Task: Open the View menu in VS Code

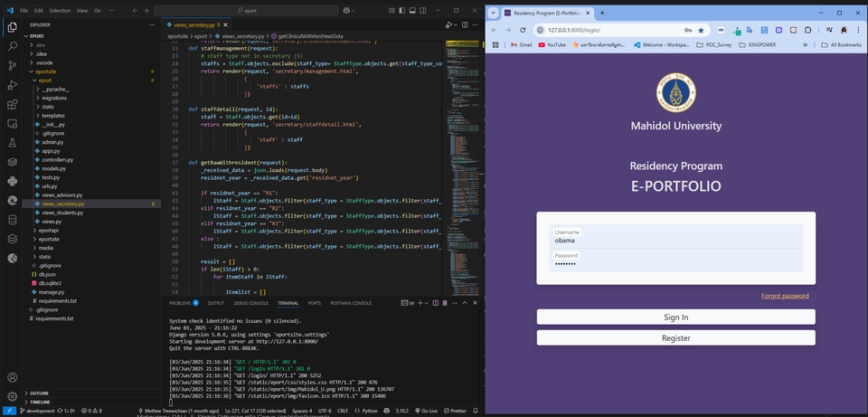Action: [82, 11]
